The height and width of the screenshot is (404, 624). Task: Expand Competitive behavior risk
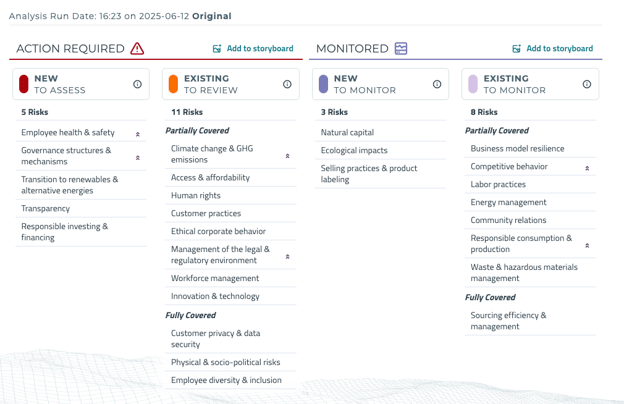[x=587, y=168]
